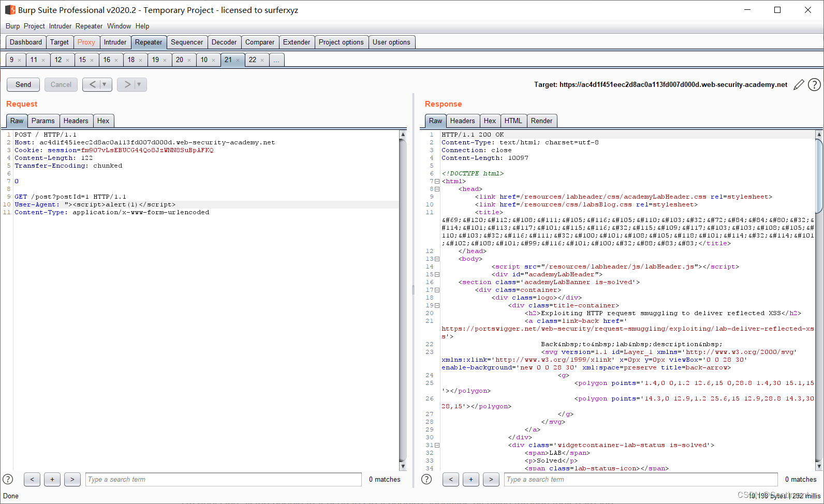Switch to the Decoder tab
The width and height of the screenshot is (824, 504).
click(224, 42)
